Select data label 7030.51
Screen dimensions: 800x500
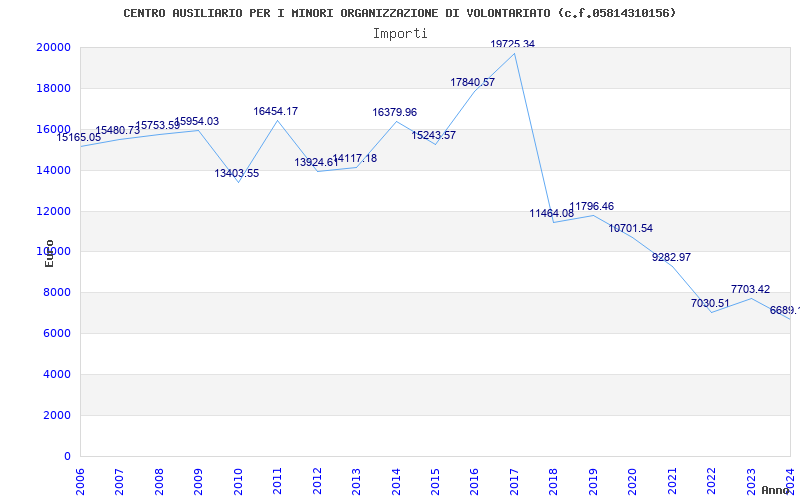point(711,304)
